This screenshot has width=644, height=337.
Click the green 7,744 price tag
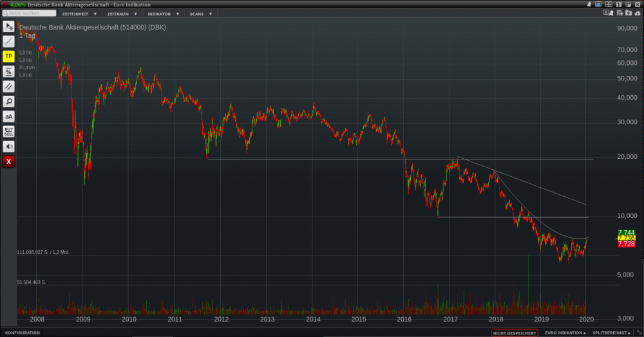627,232
